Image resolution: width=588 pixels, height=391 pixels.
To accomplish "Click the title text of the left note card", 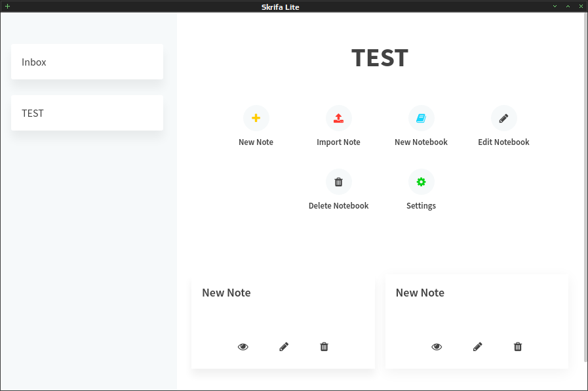I will pyautogui.click(x=227, y=293).
